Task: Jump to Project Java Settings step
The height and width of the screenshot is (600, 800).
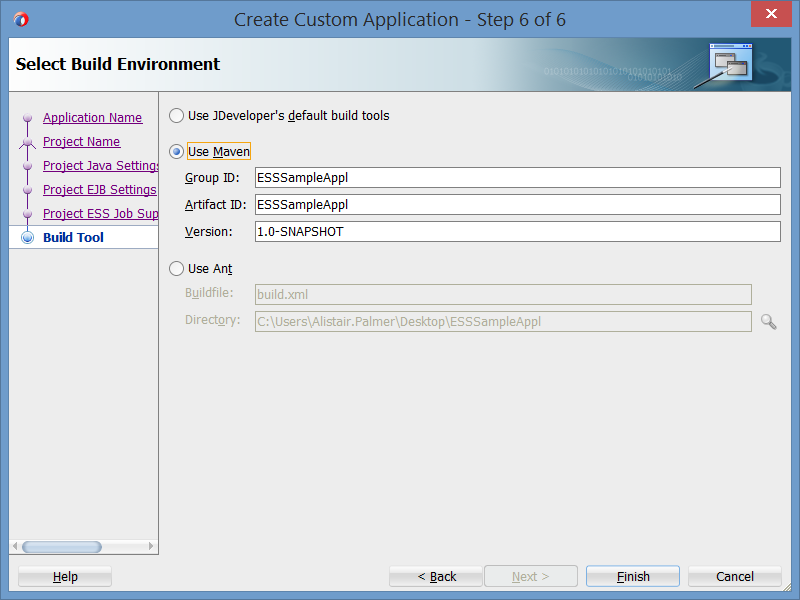Action: 101,166
